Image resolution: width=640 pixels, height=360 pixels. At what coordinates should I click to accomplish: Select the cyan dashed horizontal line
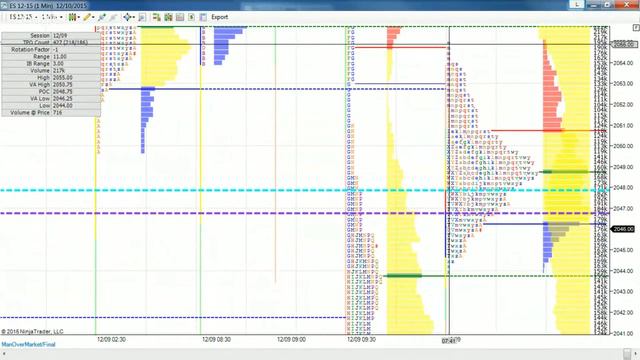[304, 190]
